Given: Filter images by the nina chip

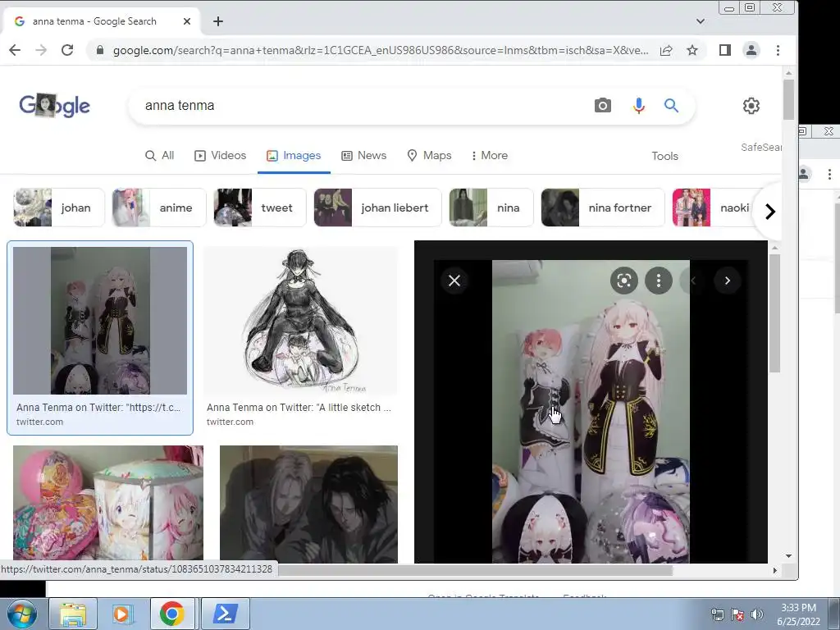Looking at the screenshot, I should coord(491,208).
